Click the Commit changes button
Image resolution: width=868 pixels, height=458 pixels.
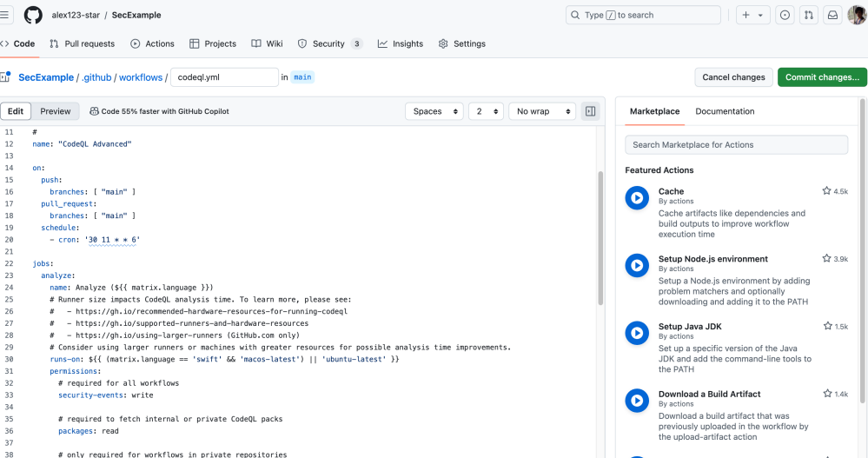[821, 77]
